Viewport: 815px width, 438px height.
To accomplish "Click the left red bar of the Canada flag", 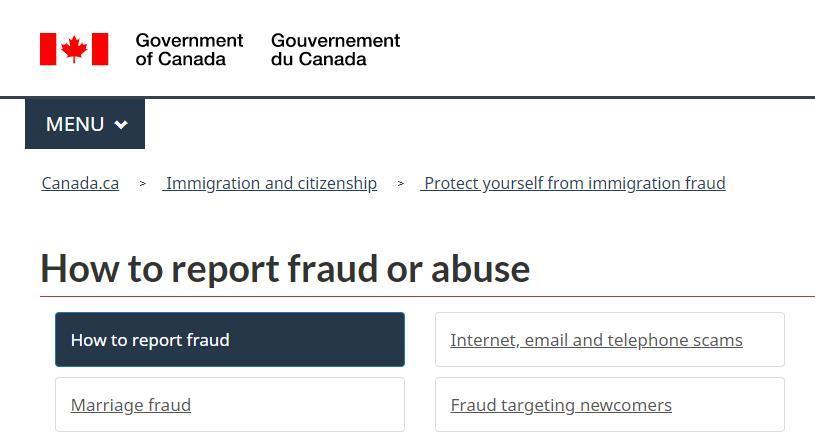I will pyautogui.click(x=48, y=49).
